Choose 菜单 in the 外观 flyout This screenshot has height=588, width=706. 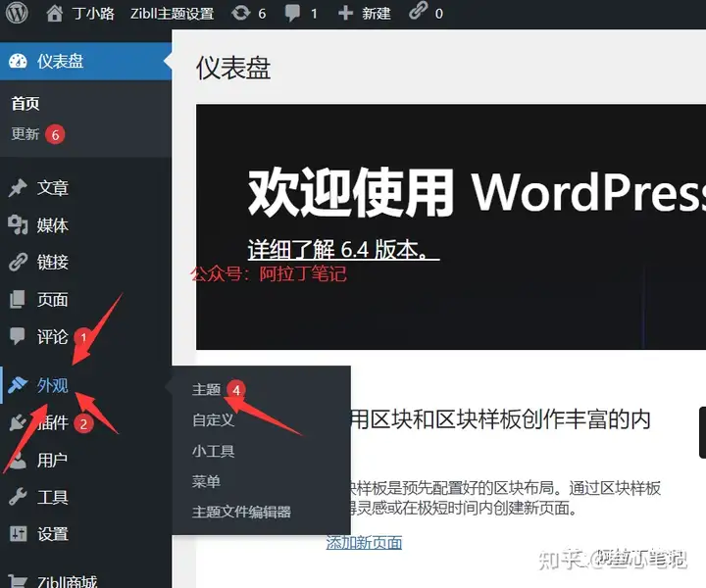206,481
